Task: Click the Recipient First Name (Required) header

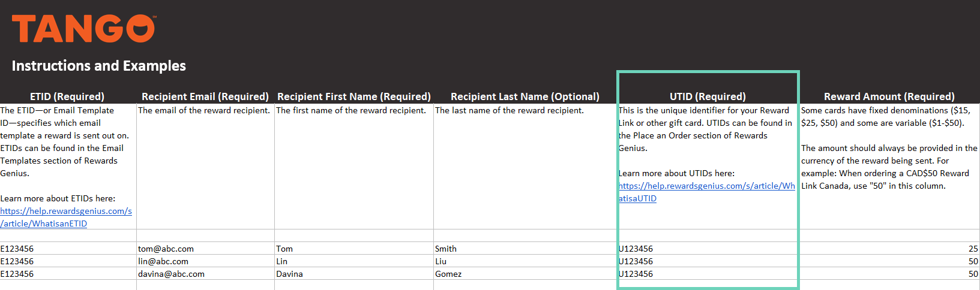Action: click(x=353, y=96)
